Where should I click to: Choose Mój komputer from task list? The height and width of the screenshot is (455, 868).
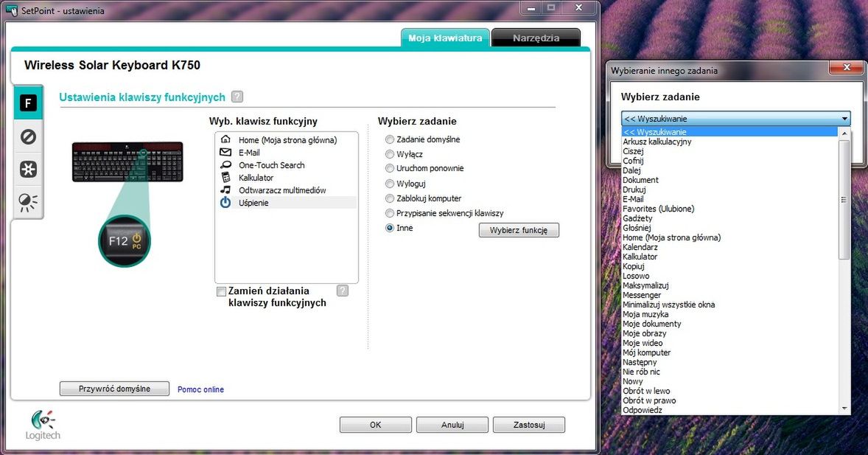(x=729, y=352)
